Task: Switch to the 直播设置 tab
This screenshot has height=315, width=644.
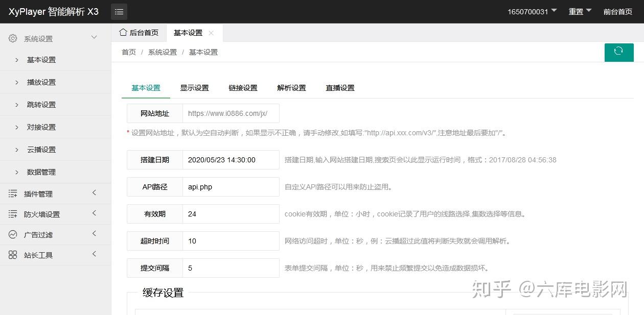Action: (x=340, y=88)
